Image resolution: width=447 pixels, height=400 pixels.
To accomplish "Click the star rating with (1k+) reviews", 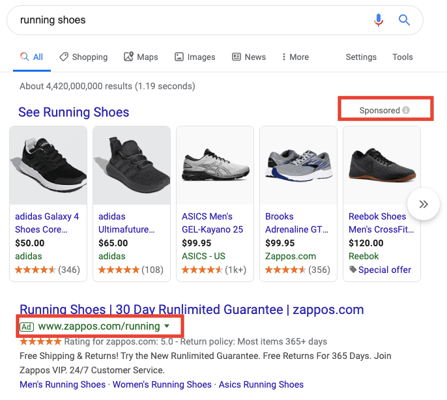I will click(202, 270).
